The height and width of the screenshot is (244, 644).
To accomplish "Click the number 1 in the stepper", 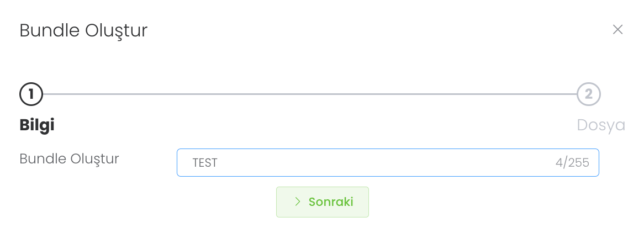I will [31, 94].
